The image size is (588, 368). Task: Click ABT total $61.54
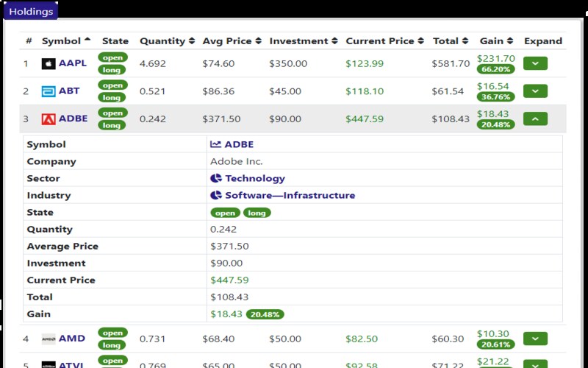click(x=448, y=91)
